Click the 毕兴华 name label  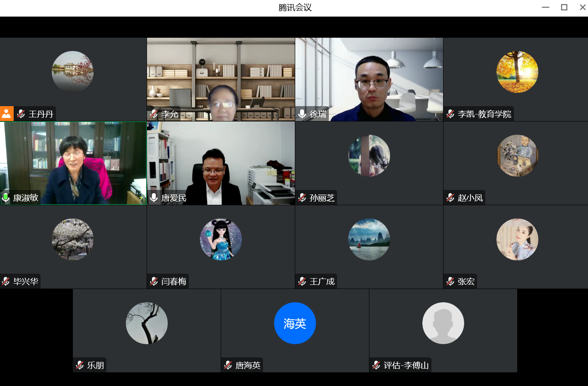[26, 282]
